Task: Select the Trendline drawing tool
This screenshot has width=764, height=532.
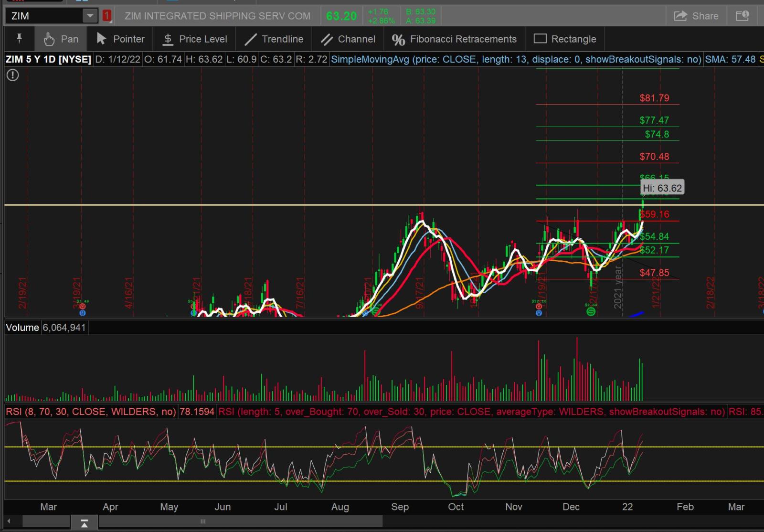Action: (274, 39)
